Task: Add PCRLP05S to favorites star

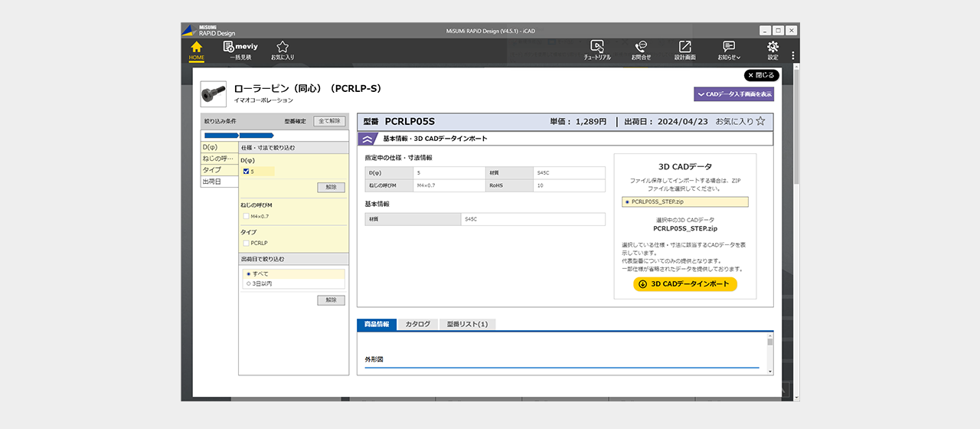Action: click(760, 121)
